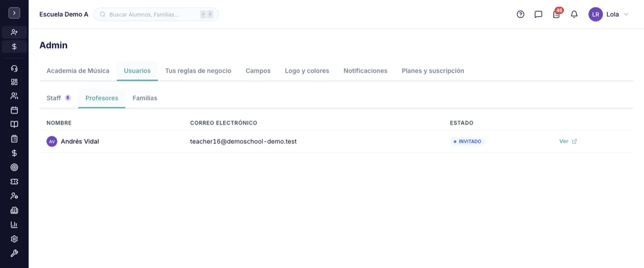Open the bar chart icon in sidebar
Image resolution: width=644 pixels, height=268 pixels.
pyautogui.click(x=14, y=225)
